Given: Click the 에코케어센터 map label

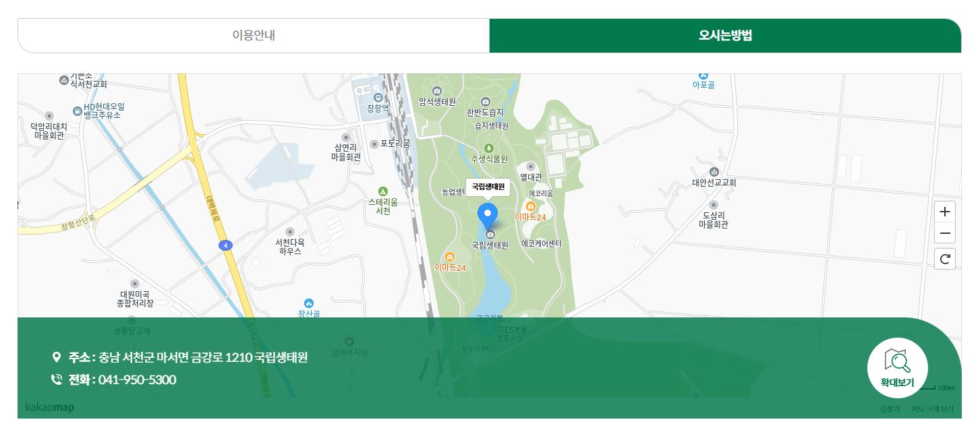Looking at the screenshot, I should click(x=542, y=244).
